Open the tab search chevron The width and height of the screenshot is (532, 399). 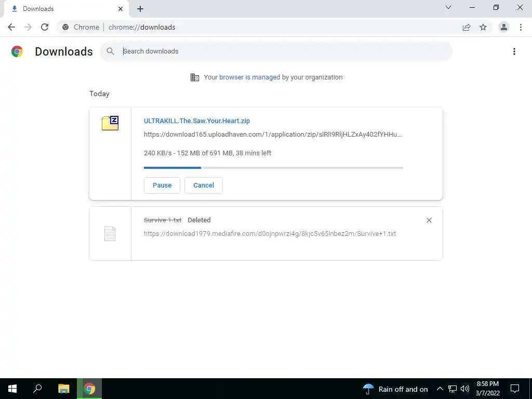[x=448, y=7]
